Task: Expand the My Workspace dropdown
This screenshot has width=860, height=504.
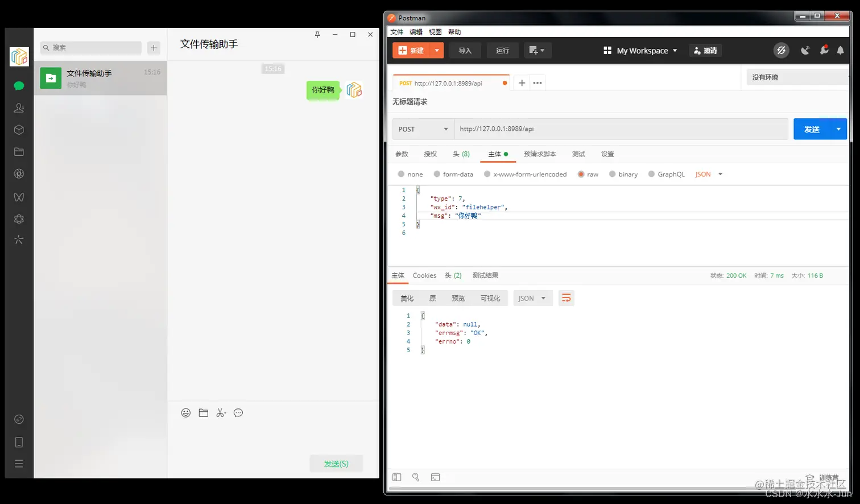Action: click(x=640, y=50)
